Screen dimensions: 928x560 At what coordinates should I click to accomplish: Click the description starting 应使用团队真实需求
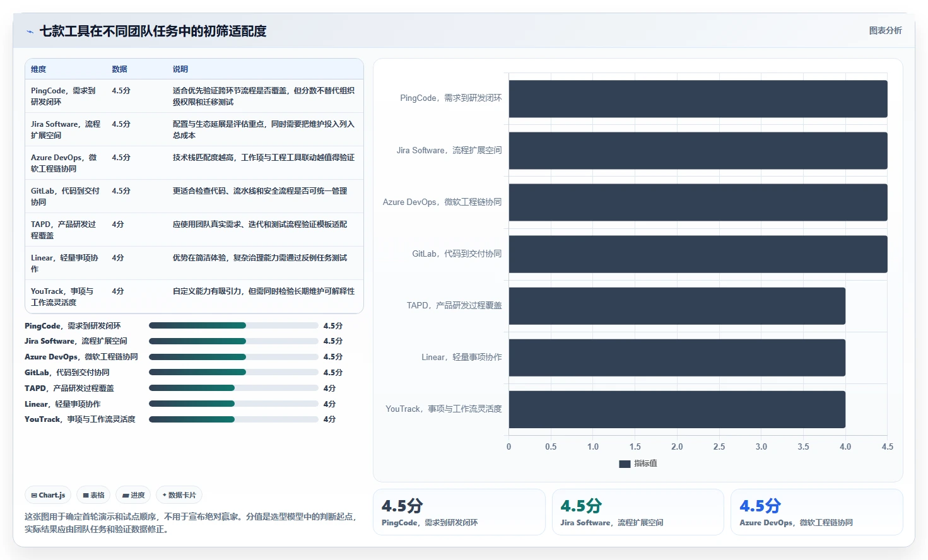click(260, 225)
